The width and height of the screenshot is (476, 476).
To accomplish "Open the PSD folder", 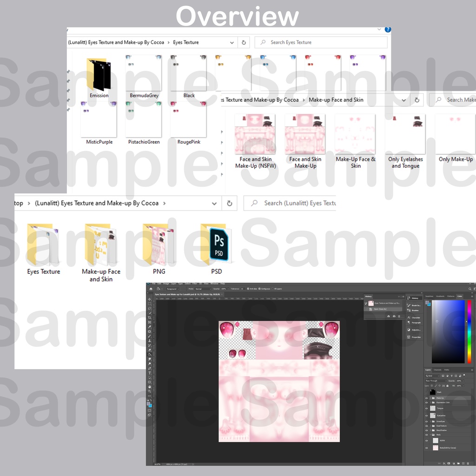I will click(216, 249).
